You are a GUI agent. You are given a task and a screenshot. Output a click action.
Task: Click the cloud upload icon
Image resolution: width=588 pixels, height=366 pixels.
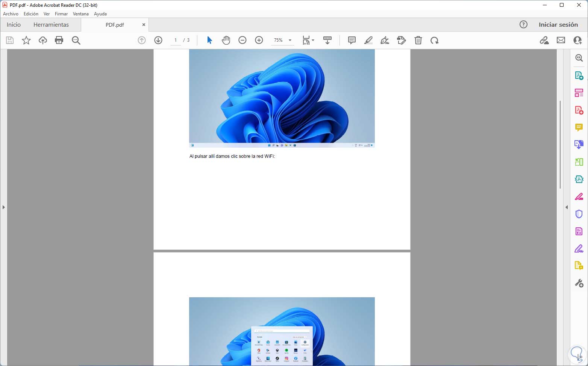point(43,40)
